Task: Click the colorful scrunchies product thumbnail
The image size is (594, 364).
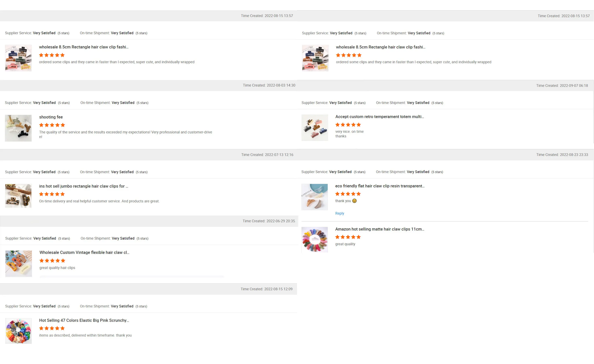Action: [x=19, y=331]
